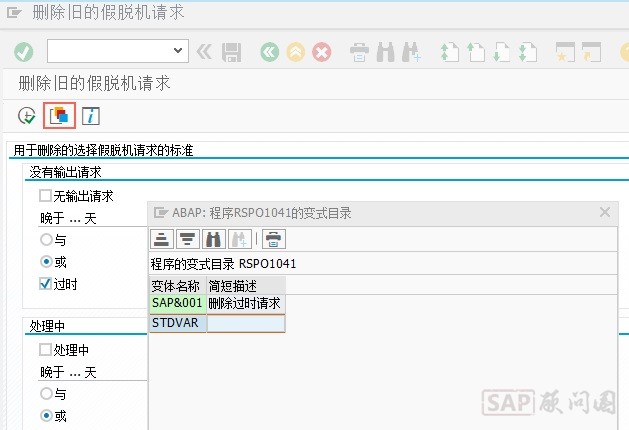
Task: Click the Find Next binoculars-plus icon in main toolbar
Action: 412,52
